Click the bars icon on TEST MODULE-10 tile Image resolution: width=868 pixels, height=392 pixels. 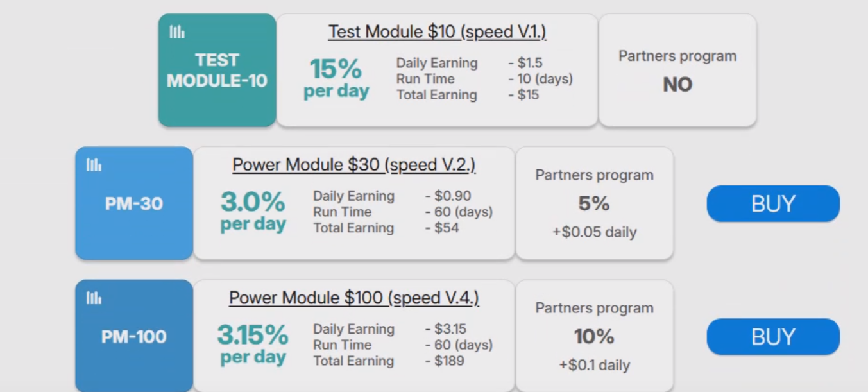click(x=177, y=32)
